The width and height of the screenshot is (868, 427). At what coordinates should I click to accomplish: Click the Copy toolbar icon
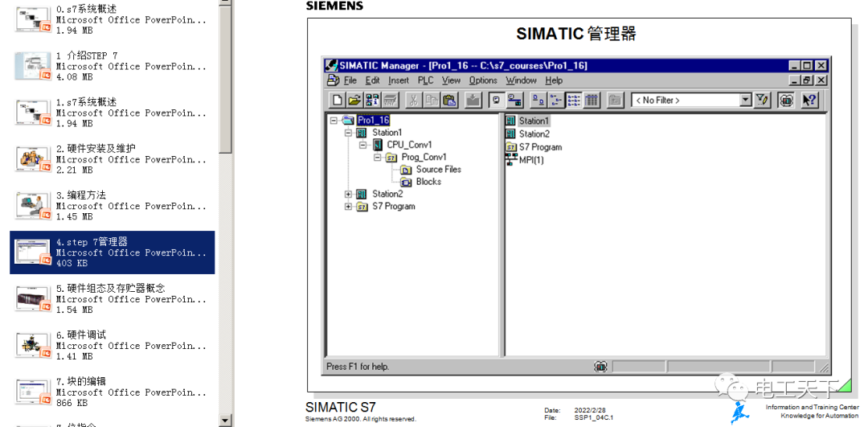(x=432, y=101)
